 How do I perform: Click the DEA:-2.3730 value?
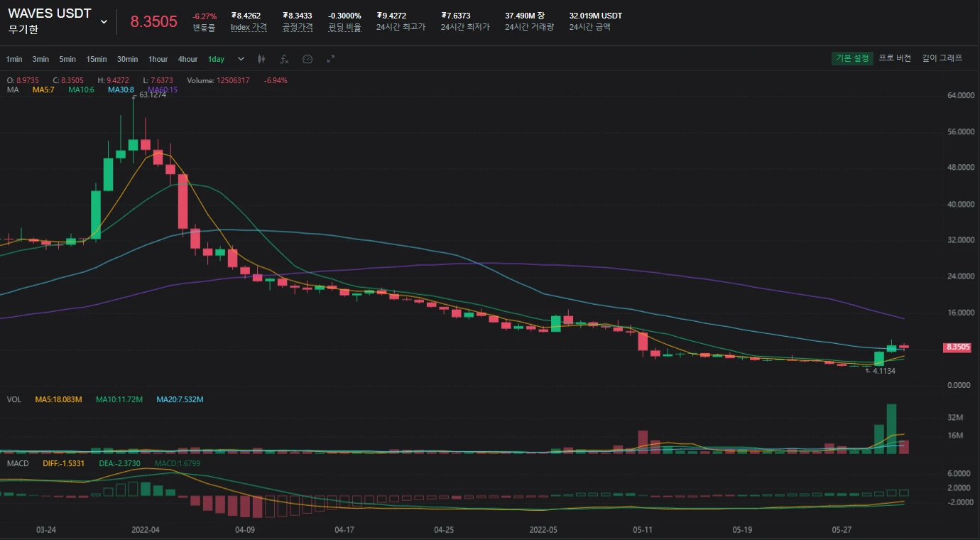pyautogui.click(x=119, y=463)
